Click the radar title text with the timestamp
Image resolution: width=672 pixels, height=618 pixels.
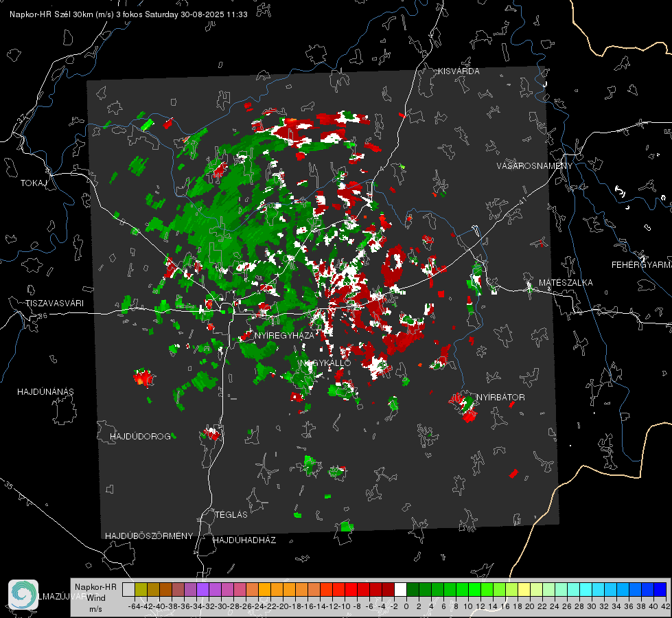pyautogui.click(x=128, y=14)
